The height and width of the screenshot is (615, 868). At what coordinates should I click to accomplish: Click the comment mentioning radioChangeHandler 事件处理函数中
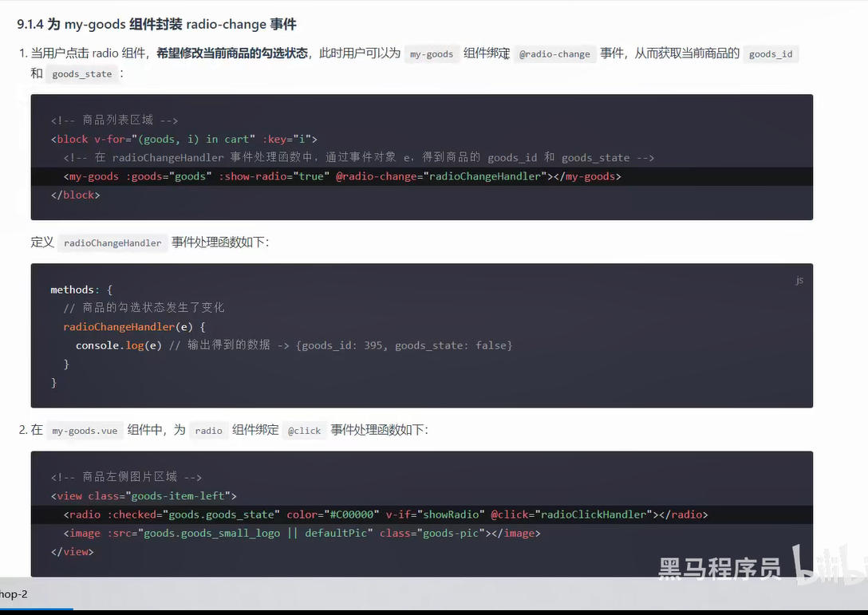[x=359, y=158]
